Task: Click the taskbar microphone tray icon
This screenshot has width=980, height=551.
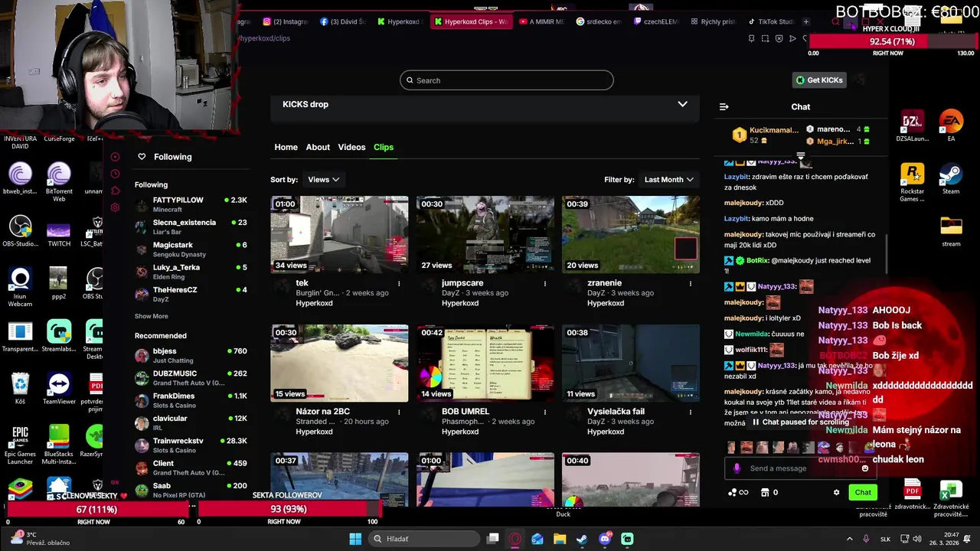Action: click(x=866, y=539)
